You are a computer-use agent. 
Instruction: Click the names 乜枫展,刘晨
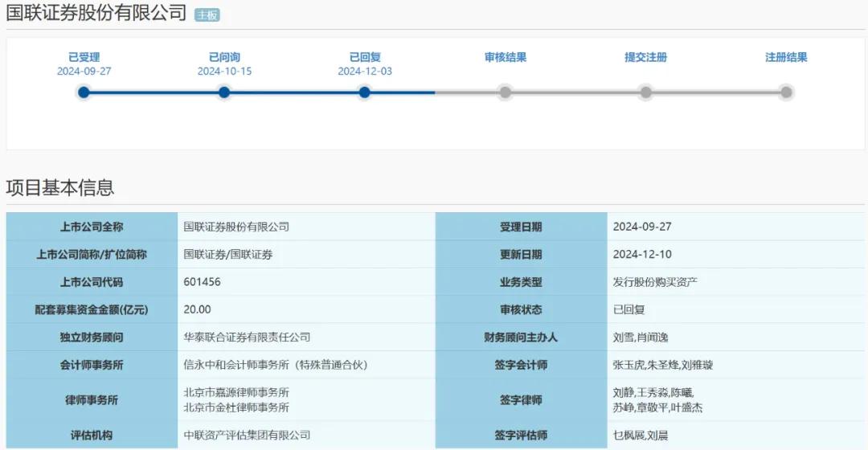pyautogui.click(x=641, y=436)
